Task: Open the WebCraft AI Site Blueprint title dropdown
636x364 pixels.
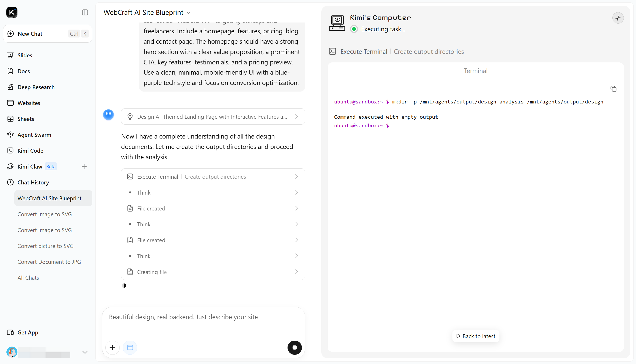Action: (147, 12)
